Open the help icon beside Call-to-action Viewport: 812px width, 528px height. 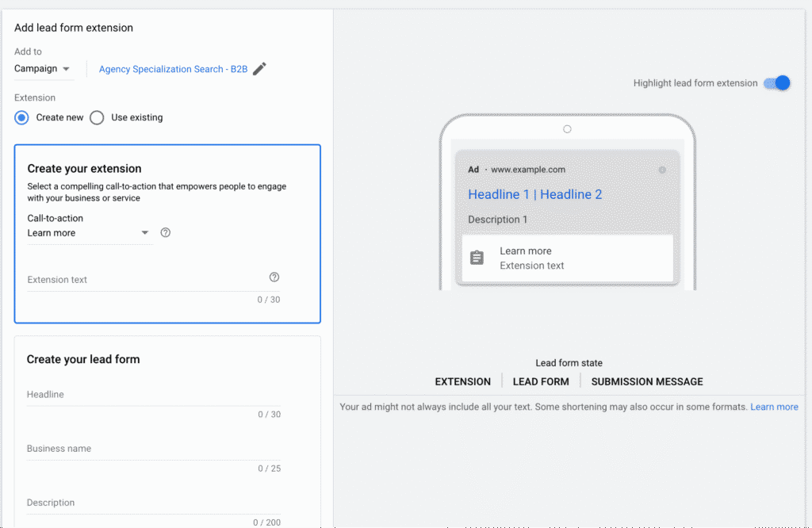click(x=165, y=232)
